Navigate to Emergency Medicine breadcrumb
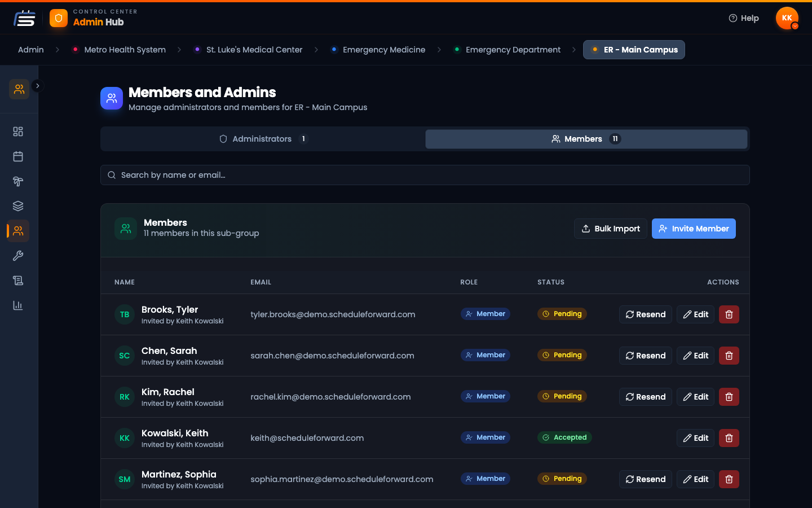The image size is (812, 508). tap(378, 50)
